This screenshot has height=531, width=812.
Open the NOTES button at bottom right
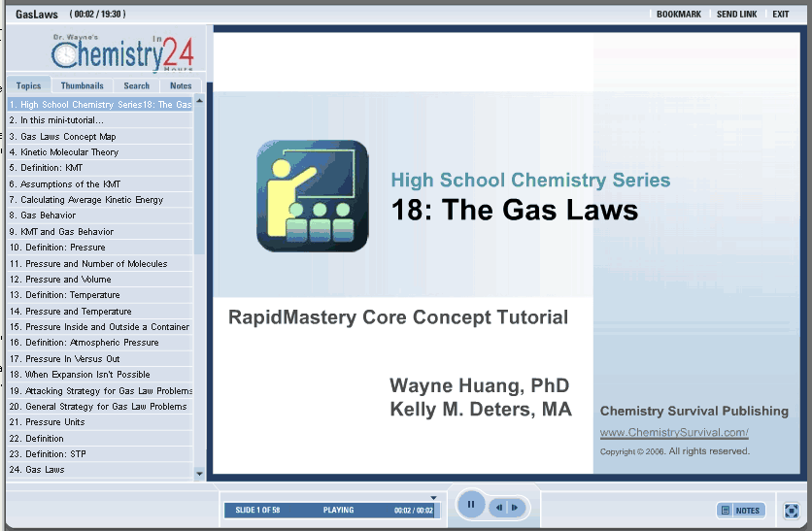740,511
